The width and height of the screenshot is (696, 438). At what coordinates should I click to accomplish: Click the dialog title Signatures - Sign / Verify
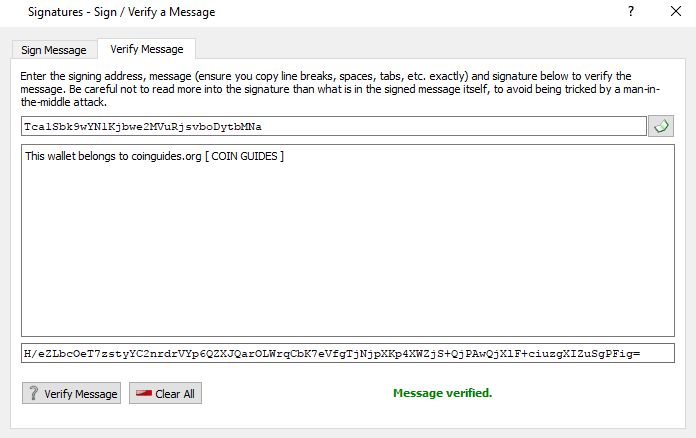(121, 12)
